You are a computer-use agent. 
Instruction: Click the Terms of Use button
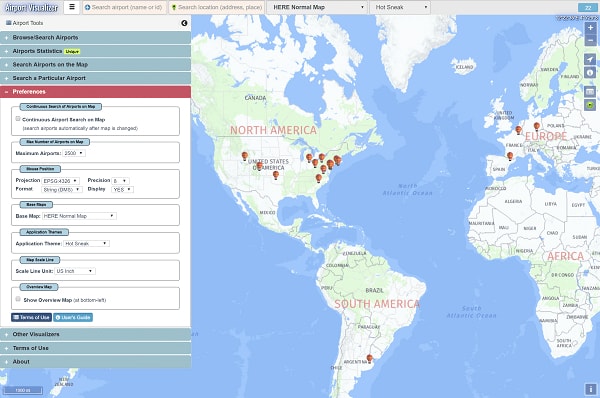point(31,317)
